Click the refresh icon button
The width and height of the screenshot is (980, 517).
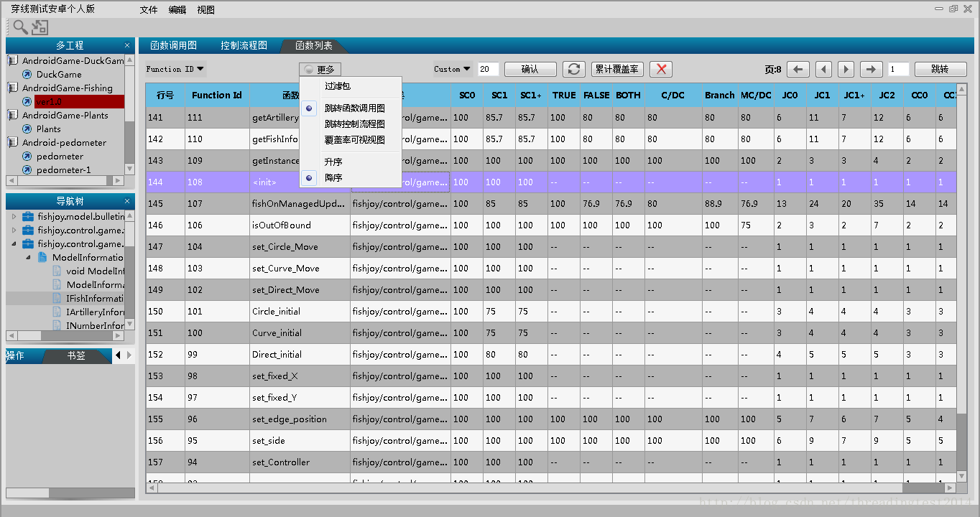pos(573,69)
